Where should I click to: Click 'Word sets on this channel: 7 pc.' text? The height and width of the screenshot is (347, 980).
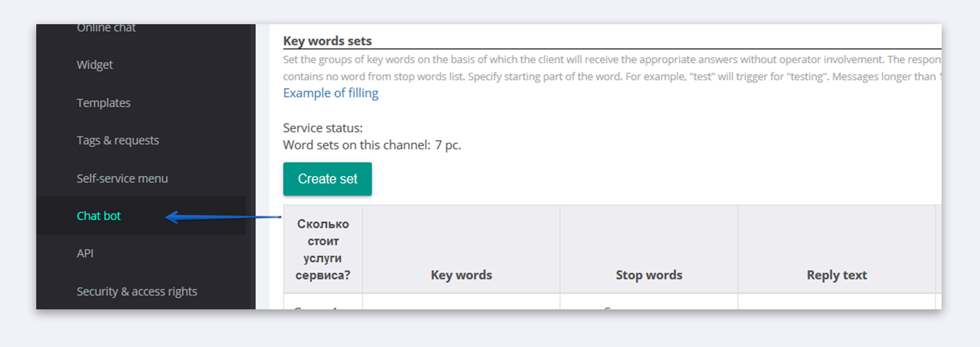[372, 145]
